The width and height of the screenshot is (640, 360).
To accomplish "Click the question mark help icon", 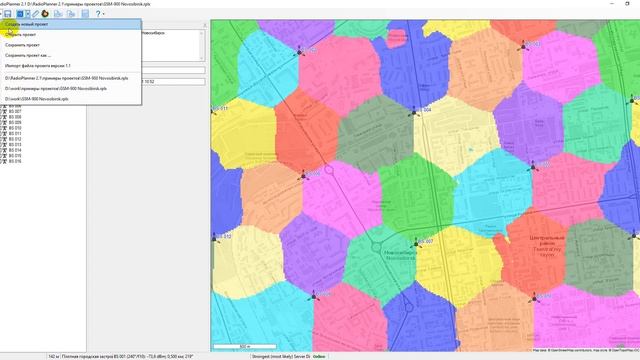I will (98, 14).
